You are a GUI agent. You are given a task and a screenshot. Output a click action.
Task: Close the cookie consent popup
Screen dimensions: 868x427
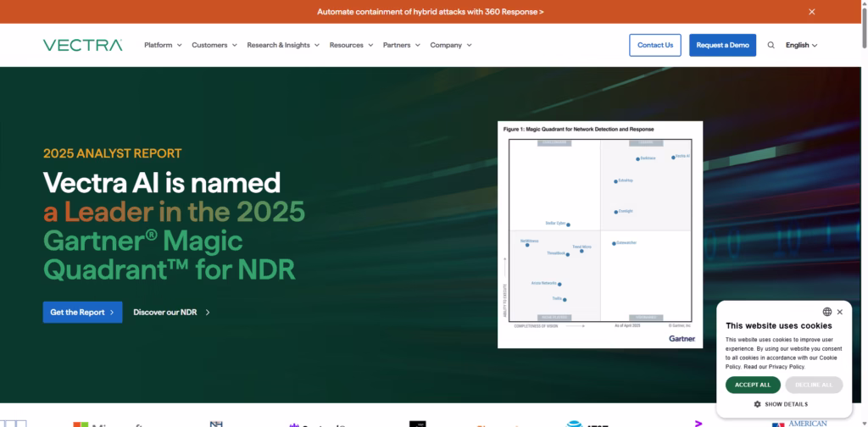coord(840,312)
